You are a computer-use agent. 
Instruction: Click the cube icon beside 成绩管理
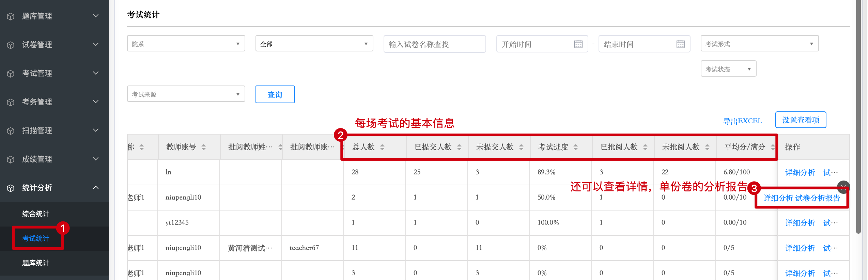click(x=11, y=159)
